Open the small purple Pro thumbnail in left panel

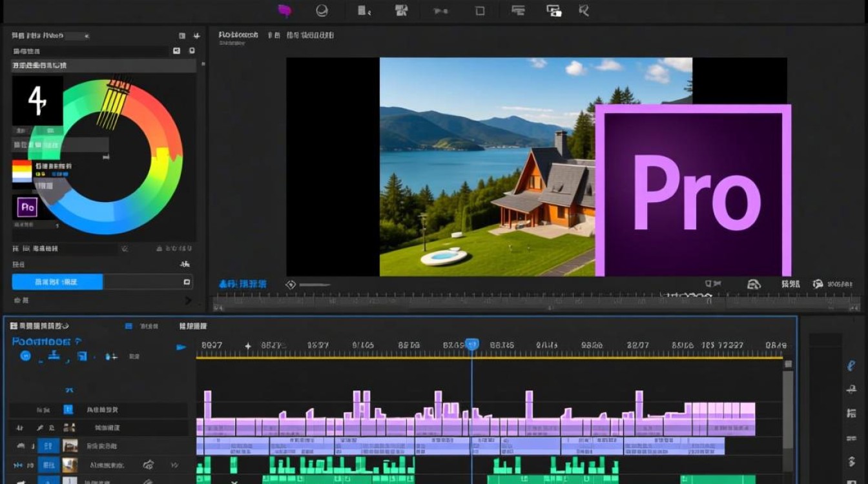coord(27,207)
